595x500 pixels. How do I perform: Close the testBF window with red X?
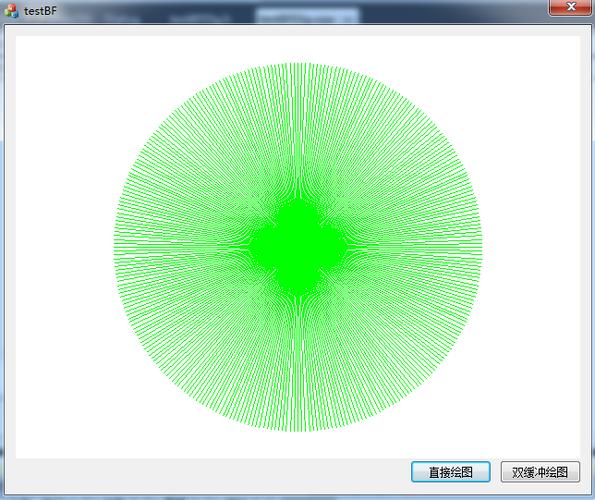pos(570,7)
